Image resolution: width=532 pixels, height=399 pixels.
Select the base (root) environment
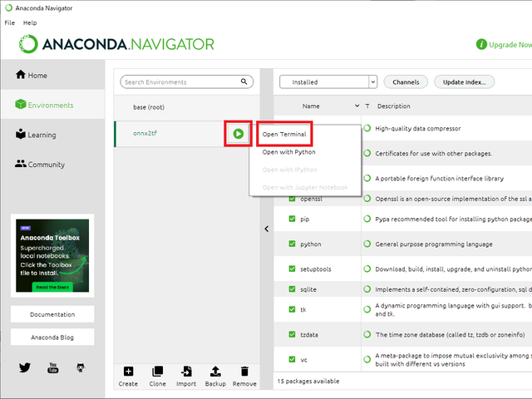click(x=186, y=107)
